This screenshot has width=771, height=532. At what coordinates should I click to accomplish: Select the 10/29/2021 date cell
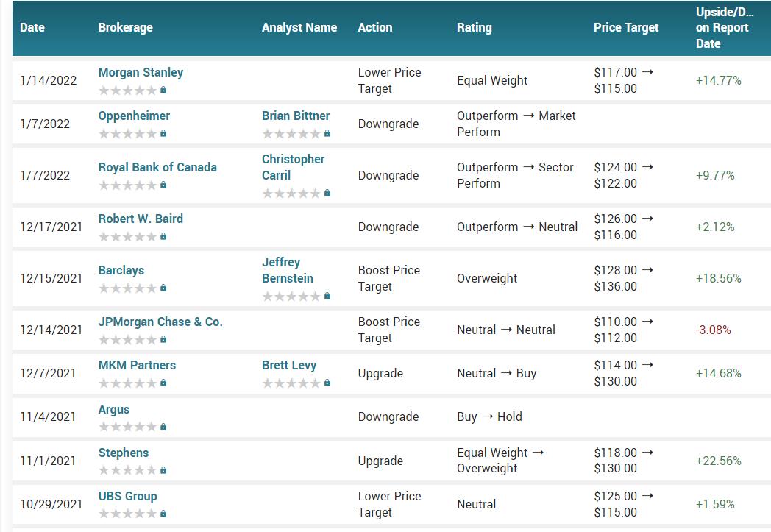pyautogui.click(x=51, y=504)
